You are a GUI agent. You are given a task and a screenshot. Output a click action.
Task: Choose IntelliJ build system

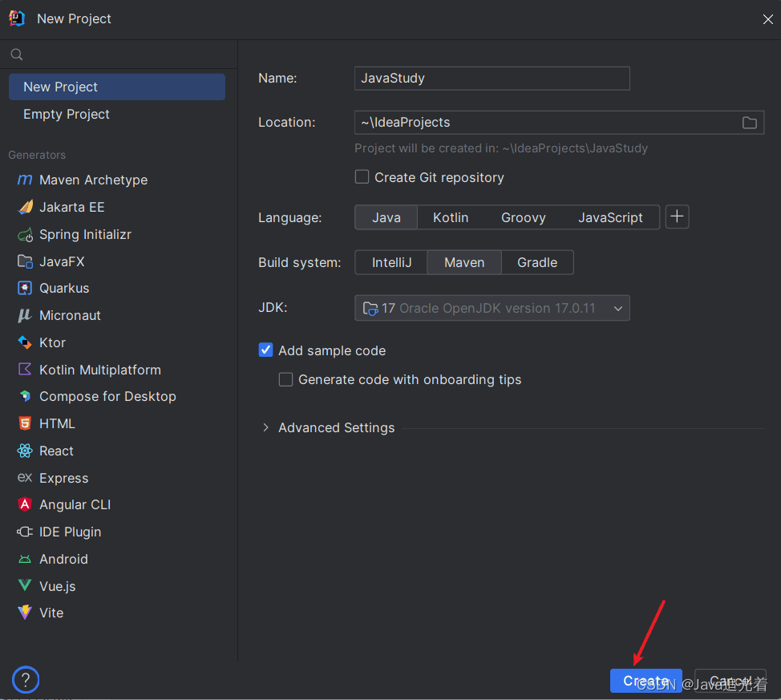[x=391, y=262]
